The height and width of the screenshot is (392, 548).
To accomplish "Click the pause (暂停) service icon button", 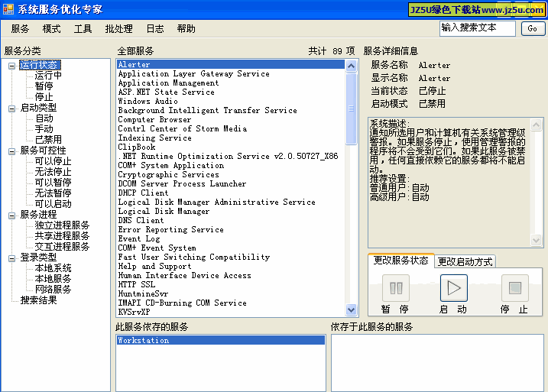I will pyautogui.click(x=396, y=288).
